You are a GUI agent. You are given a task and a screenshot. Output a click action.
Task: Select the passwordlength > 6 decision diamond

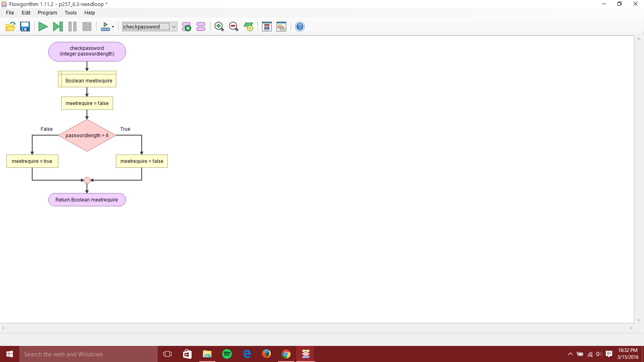87,136
